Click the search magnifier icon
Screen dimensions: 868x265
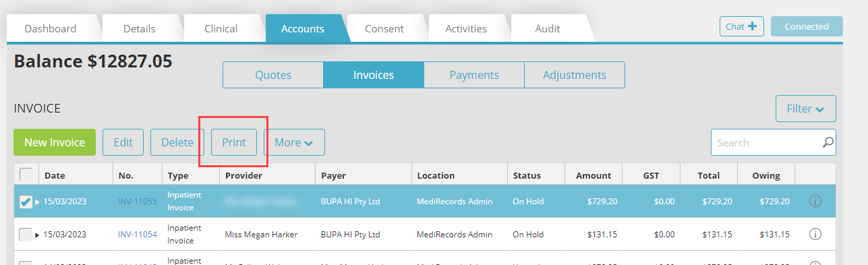pos(828,142)
